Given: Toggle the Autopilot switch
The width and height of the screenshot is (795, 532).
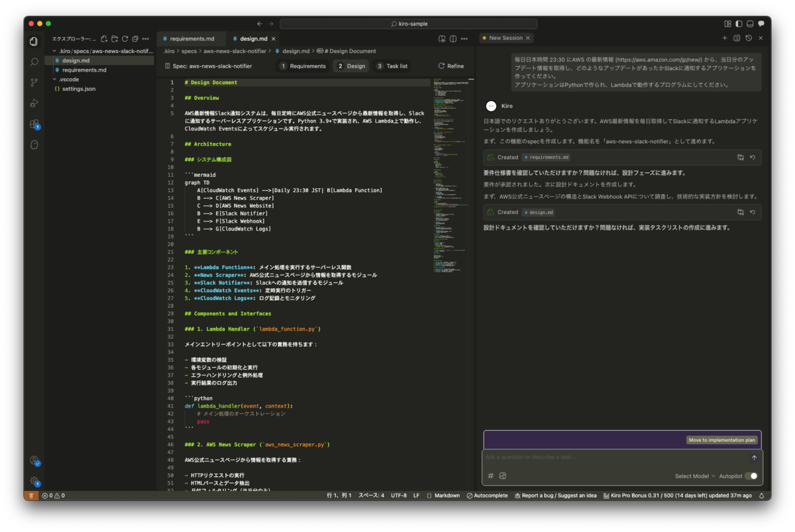Looking at the screenshot, I should click(751, 476).
